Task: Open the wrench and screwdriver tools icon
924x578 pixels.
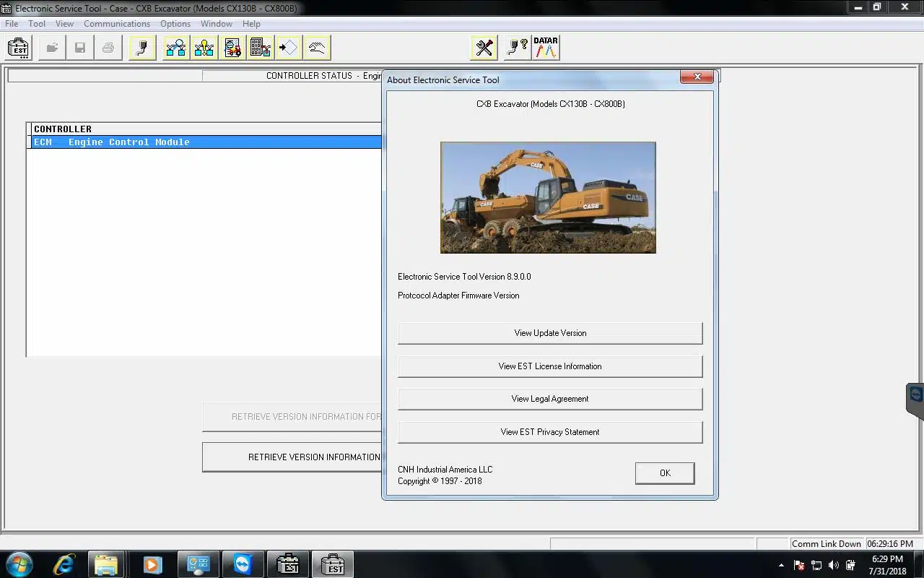Action: (484, 48)
